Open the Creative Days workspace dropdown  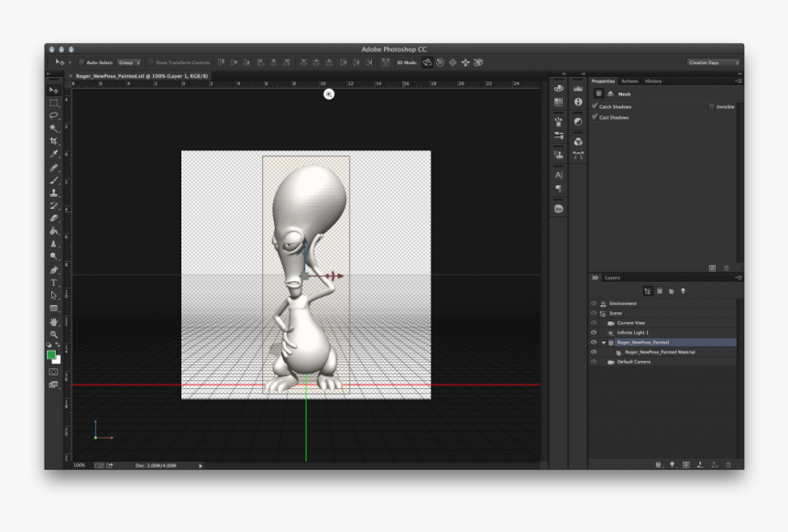(713, 62)
